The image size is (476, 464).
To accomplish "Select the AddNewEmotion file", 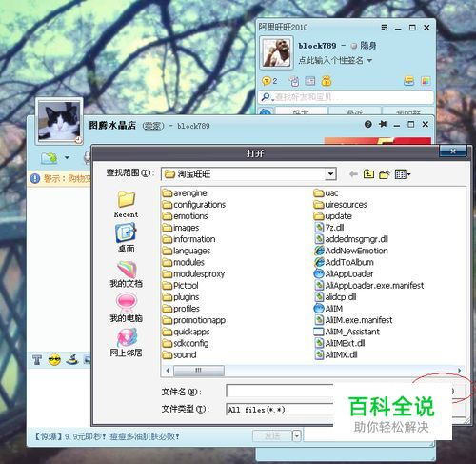I will pos(351,251).
